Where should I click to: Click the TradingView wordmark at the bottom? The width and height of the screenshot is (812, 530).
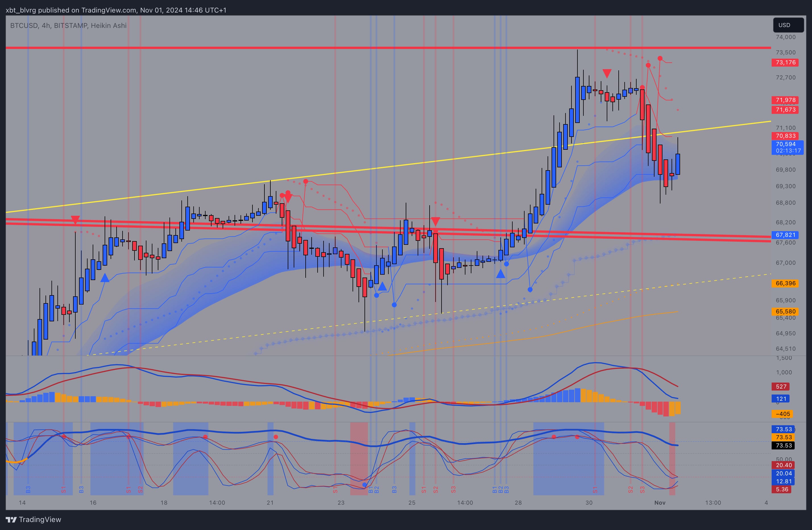coord(41,519)
